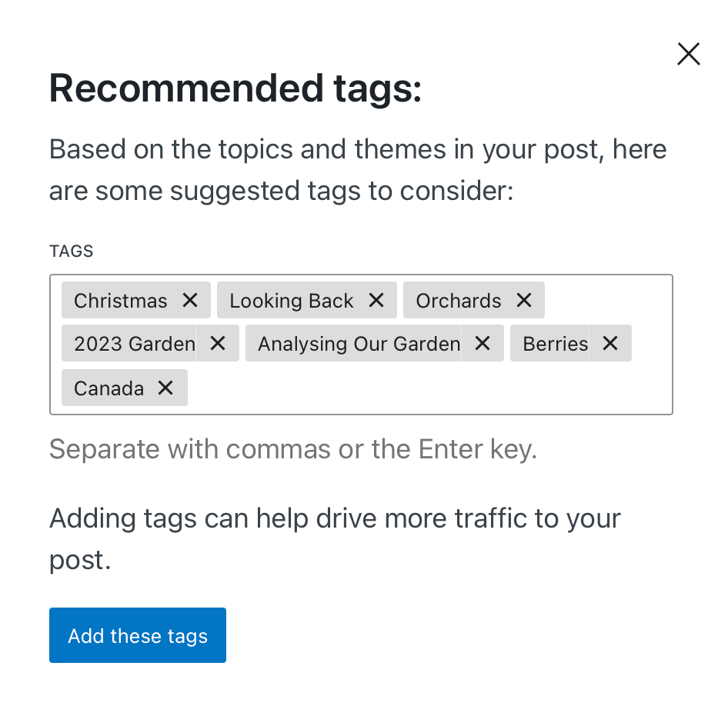Screen dimensions: 728x706
Task: Focus the empty area of tags input
Action: click(423, 388)
